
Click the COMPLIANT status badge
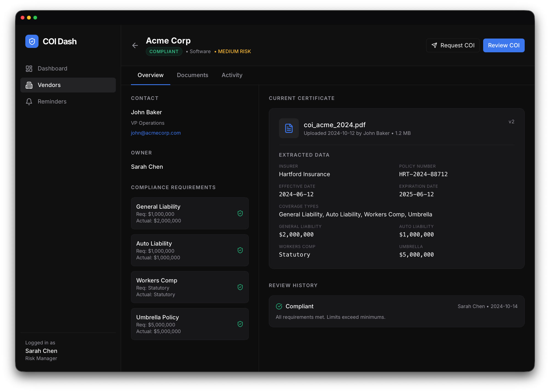(164, 51)
